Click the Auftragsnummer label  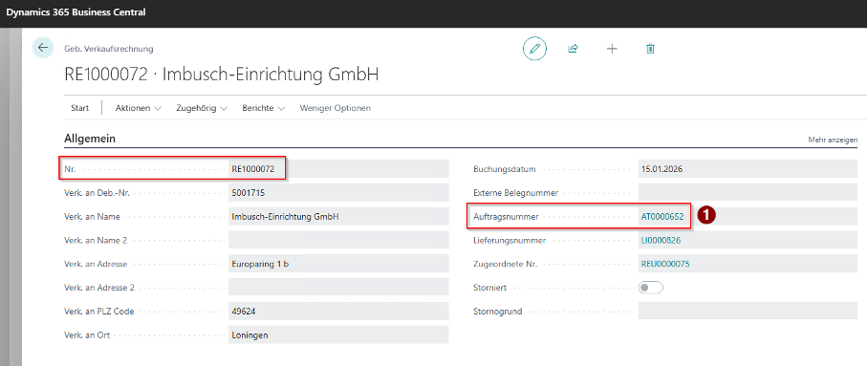point(506,217)
